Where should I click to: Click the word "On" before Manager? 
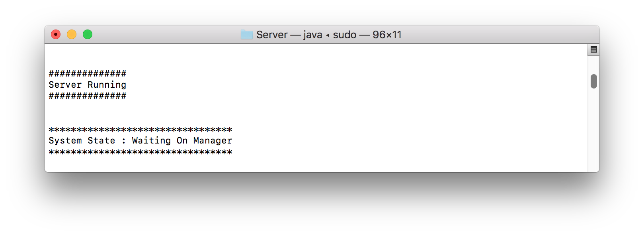tap(182, 141)
